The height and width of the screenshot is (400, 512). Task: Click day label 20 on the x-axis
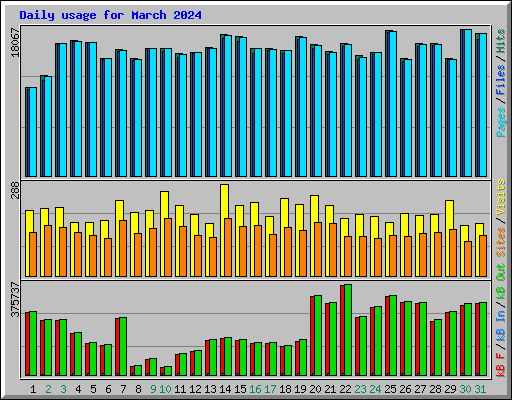(x=315, y=389)
